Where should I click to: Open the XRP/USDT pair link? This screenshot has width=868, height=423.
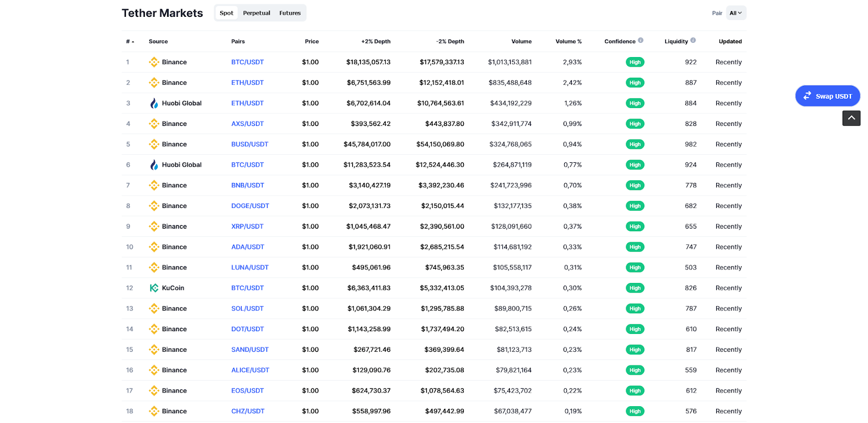(x=247, y=226)
